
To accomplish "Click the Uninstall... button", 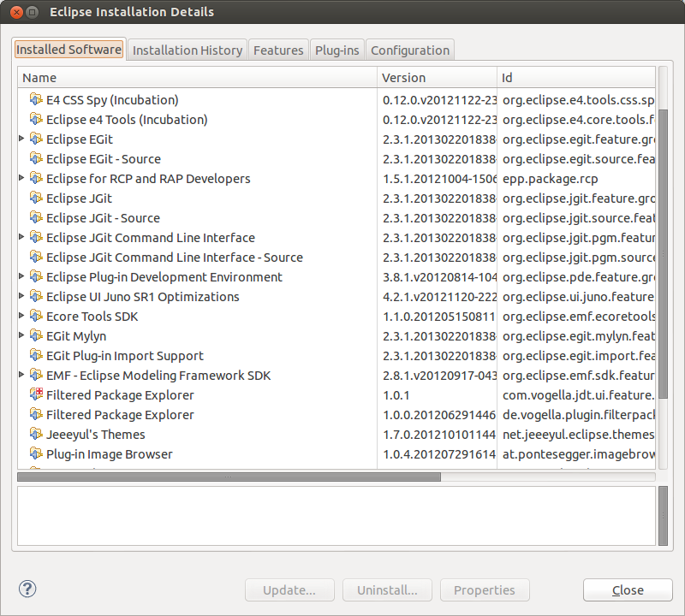I will (x=388, y=589).
